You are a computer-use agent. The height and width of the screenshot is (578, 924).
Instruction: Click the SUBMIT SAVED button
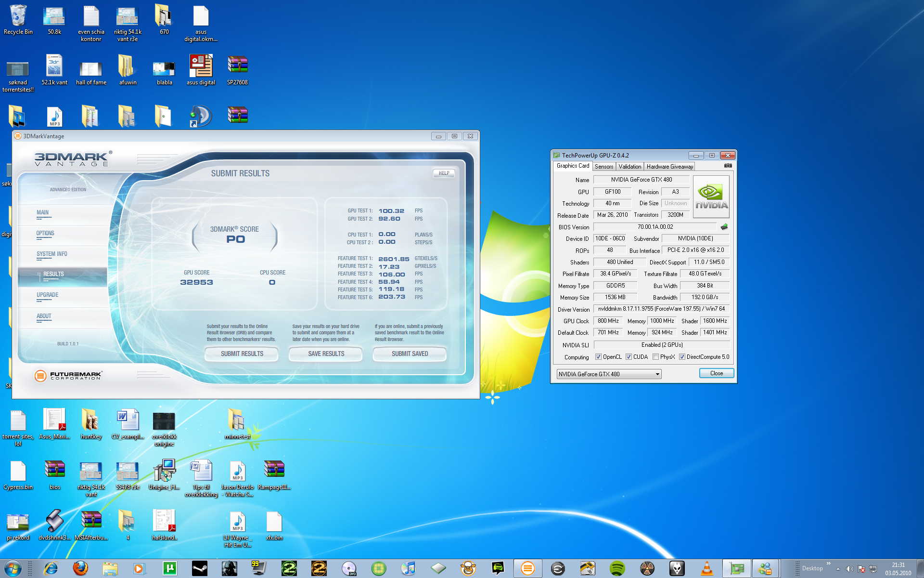410,354
